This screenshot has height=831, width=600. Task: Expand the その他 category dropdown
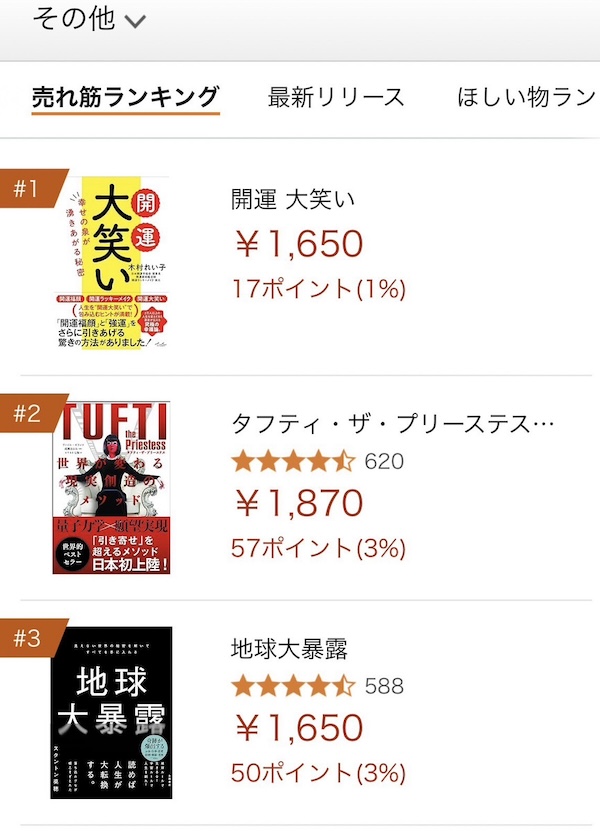tap(89, 19)
